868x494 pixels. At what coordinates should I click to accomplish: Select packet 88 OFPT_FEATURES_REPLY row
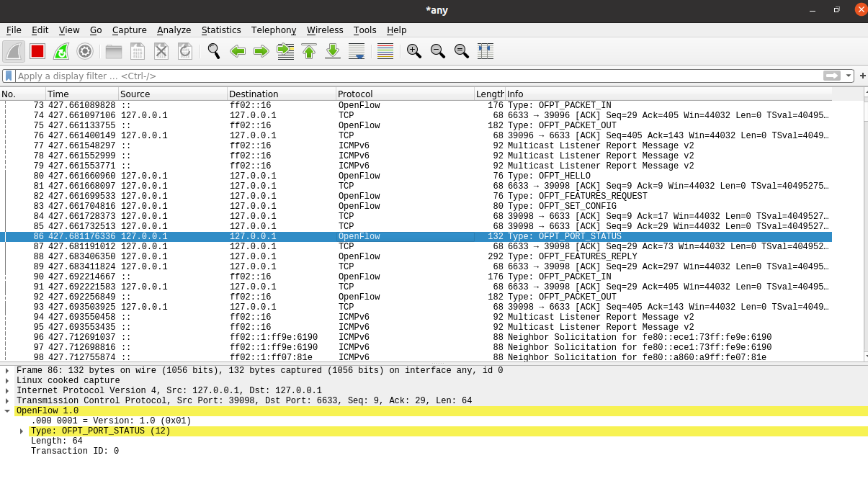416,256
